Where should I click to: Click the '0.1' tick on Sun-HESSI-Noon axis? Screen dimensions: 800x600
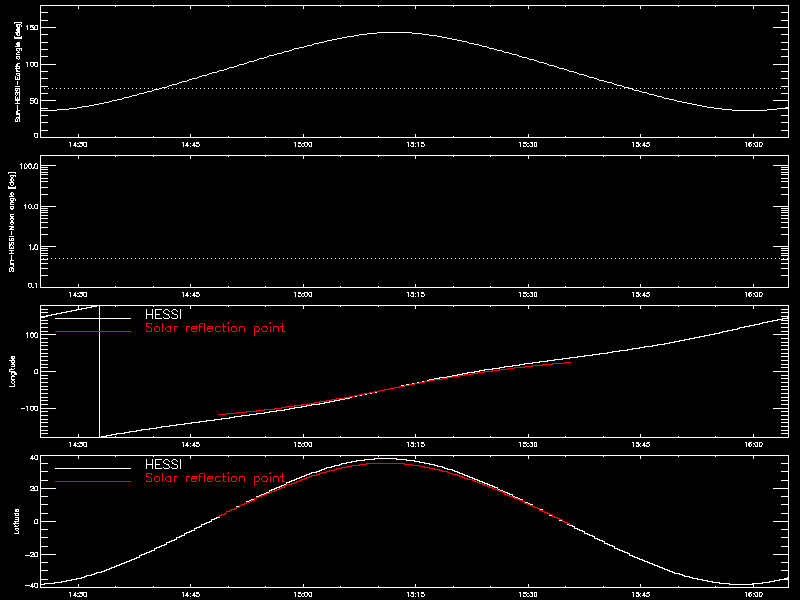(x=33, y=285)
